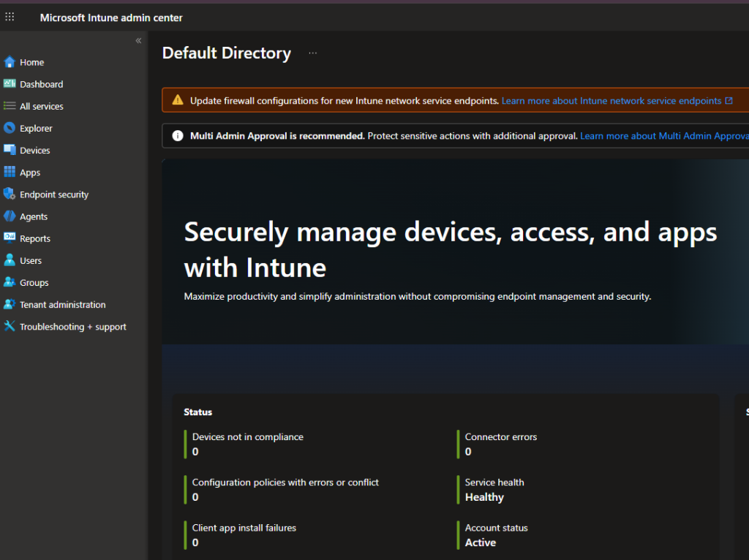
Task: Click the Groups people icon
Action: pyautogui.click(x=10, y=282)
